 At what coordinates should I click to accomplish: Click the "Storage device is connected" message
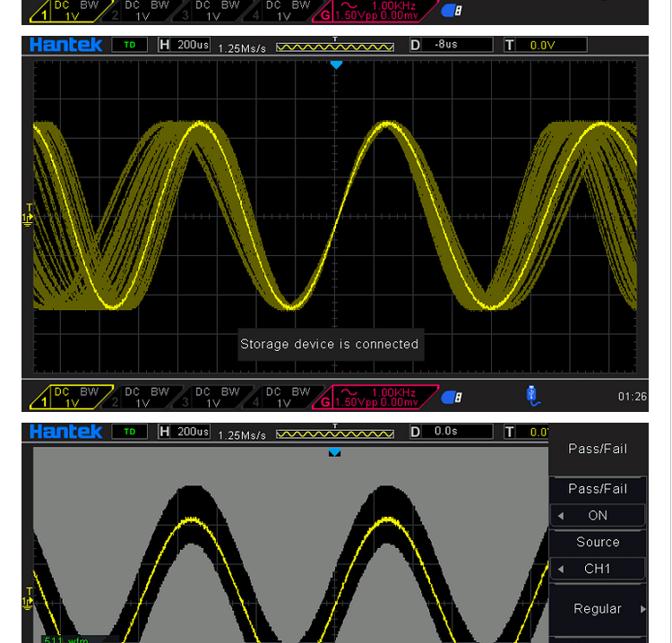329,344
